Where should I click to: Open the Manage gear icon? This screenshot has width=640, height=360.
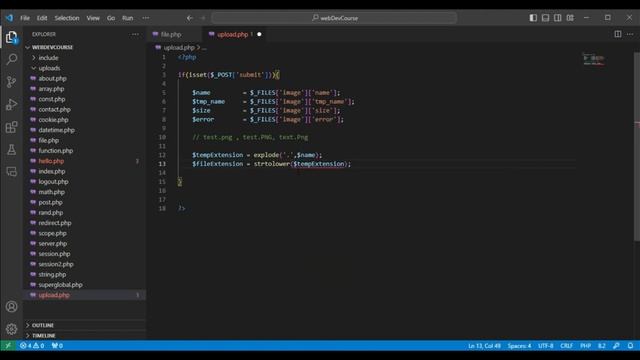tap(11, 329)
